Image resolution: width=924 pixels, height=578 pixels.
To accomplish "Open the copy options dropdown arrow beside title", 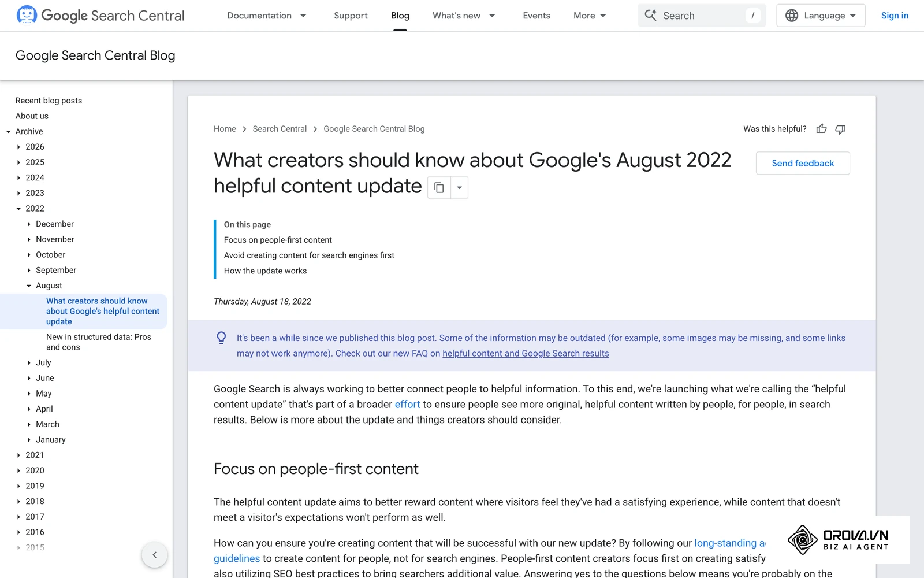I will [x=459, y=187].
